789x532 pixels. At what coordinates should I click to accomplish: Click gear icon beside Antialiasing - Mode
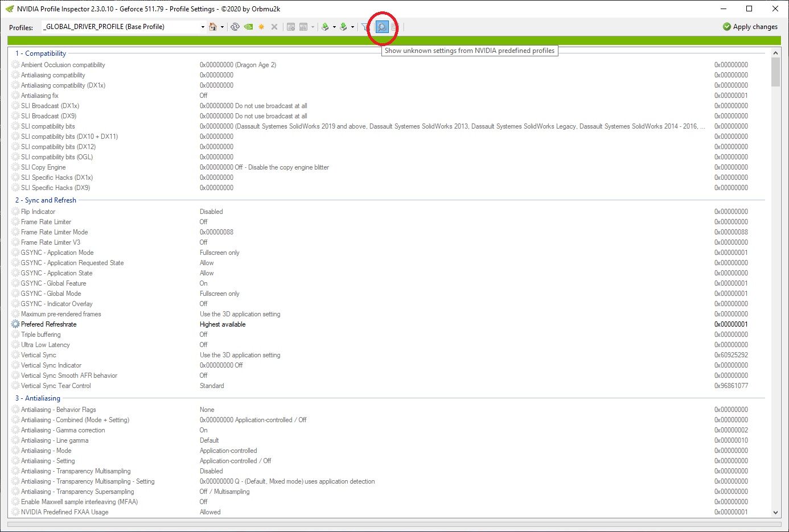click(15, 451)
